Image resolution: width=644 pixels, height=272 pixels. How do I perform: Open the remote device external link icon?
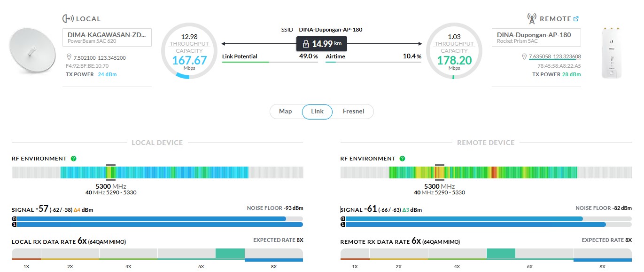576,19
